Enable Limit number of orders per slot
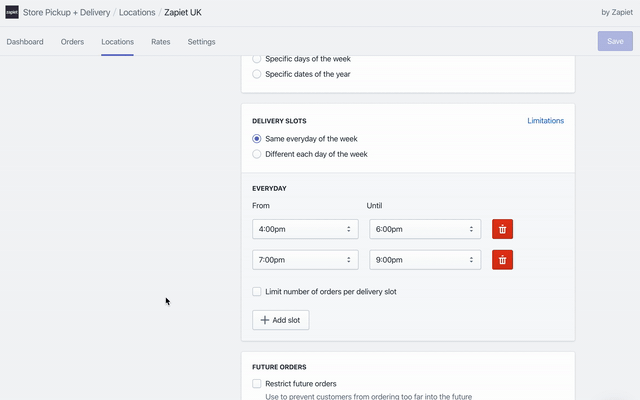 pyautogui.click(x=257, y=292)
